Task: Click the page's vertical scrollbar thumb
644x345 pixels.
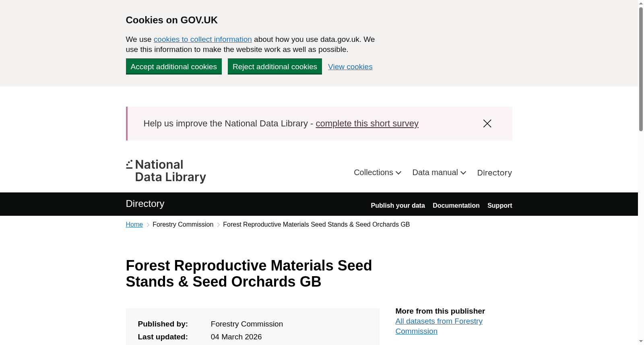Action: tap(641, 68)
